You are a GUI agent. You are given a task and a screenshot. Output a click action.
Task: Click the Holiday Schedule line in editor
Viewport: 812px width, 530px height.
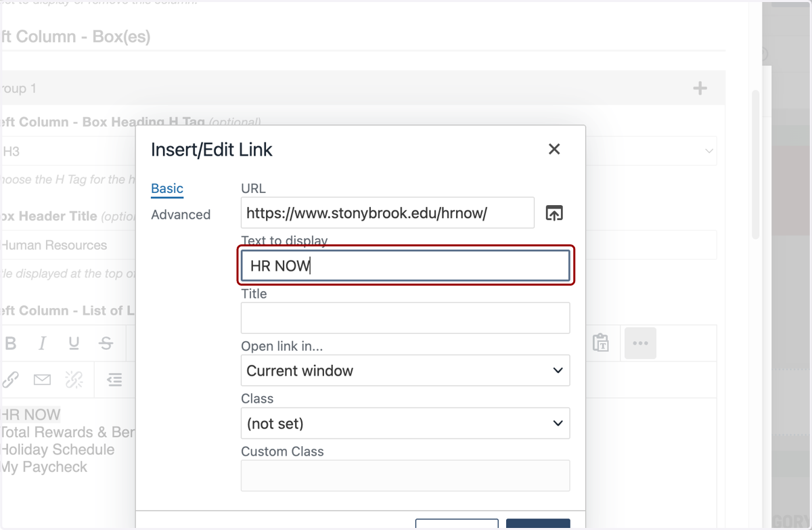57,449
